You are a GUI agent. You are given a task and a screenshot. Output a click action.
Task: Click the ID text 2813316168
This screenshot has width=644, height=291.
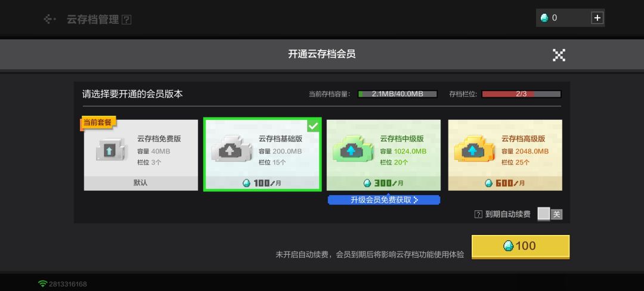[68, 284]
